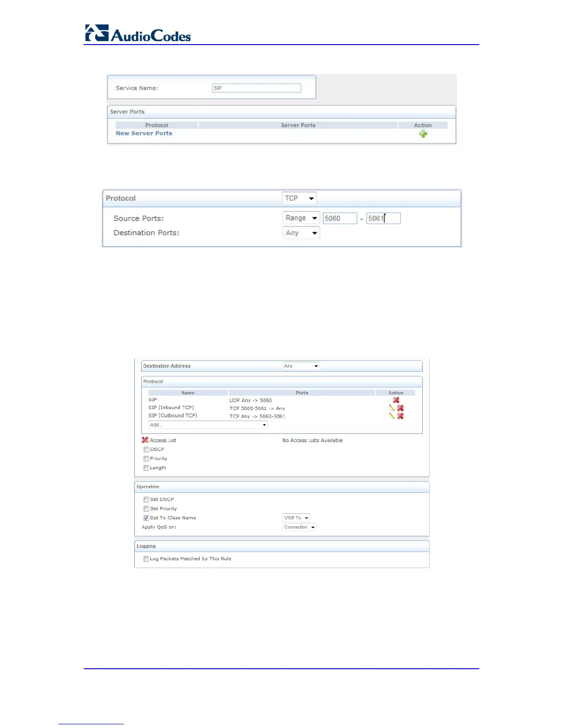Open the Apply QoS on Connection dropdown

[299, 527]
